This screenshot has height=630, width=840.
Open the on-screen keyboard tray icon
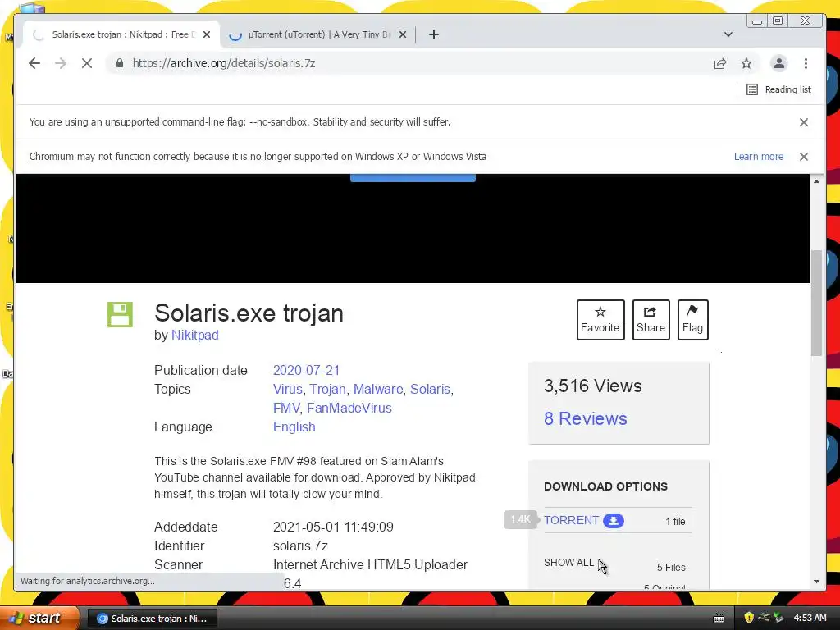tap(719, 619)
